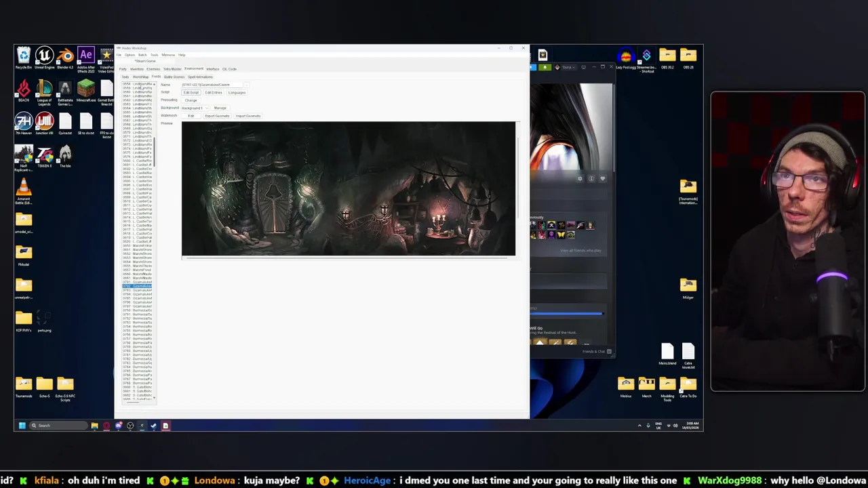Open Battlestate Games Launcher icon
The width and height of the screenshot is (868, 488).
click(65, 92)
